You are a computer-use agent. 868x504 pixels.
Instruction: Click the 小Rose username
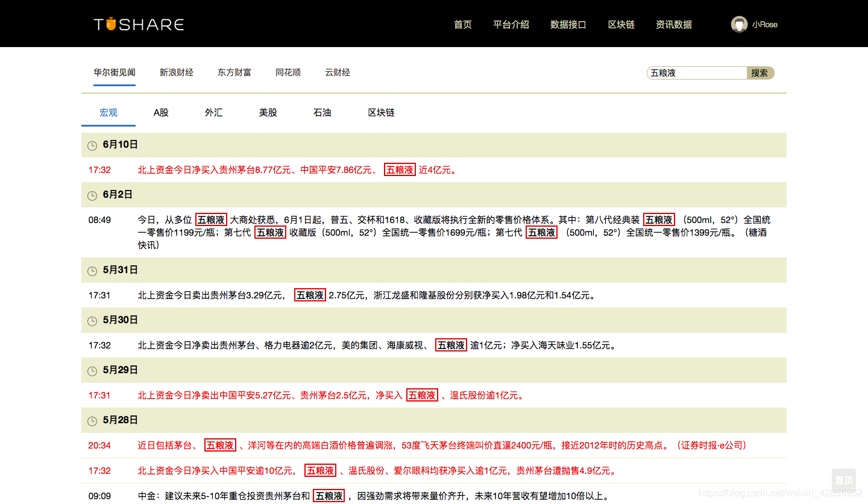[765, 25]
